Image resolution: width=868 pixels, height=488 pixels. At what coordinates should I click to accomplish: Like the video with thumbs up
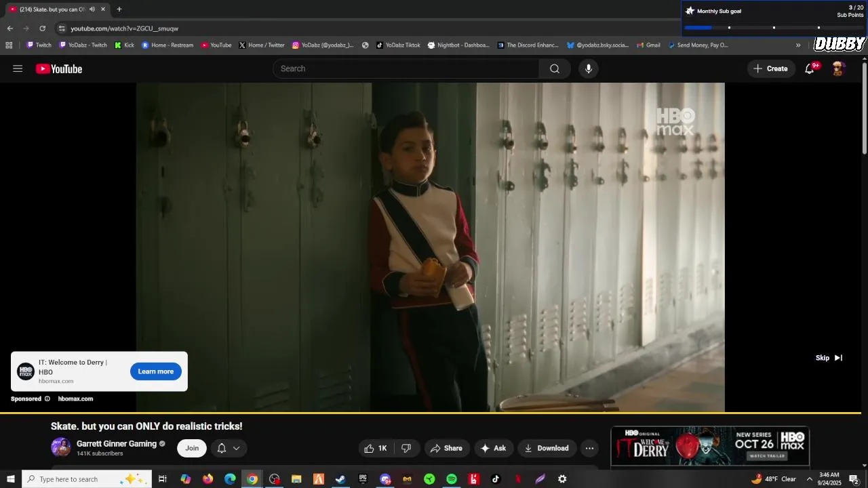376,448
